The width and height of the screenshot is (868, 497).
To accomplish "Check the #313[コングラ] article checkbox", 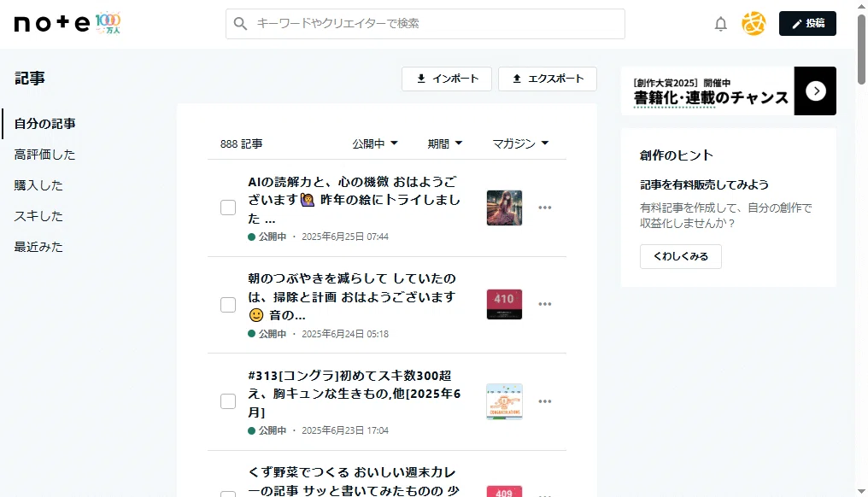I will [228, 401].
